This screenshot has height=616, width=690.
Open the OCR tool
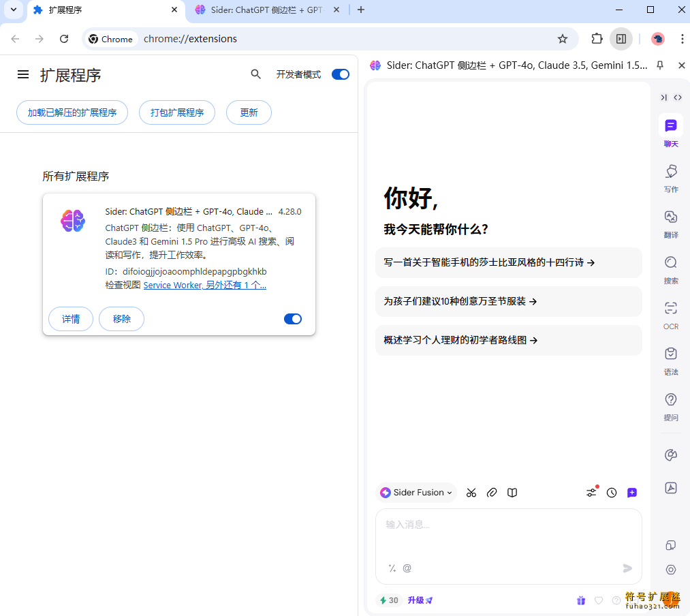(x=671, y=315)
